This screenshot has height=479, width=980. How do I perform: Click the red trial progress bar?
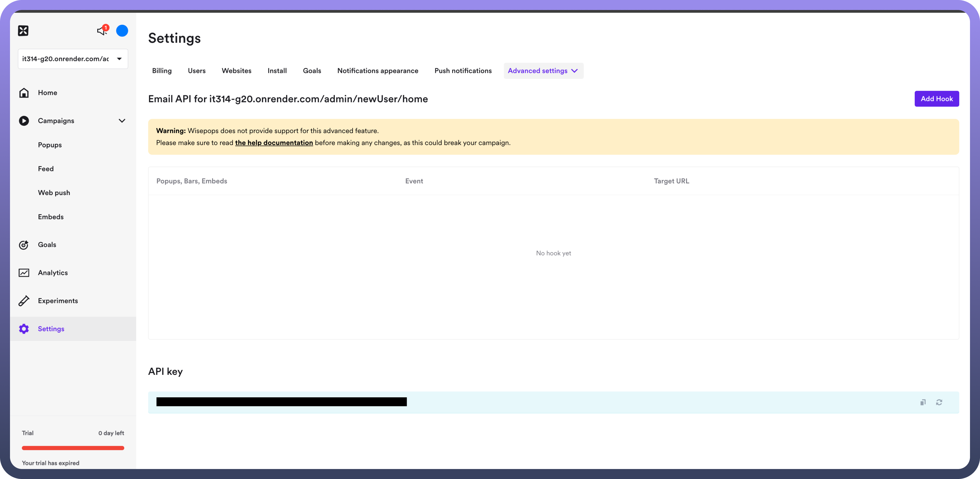tap(73, 448)
